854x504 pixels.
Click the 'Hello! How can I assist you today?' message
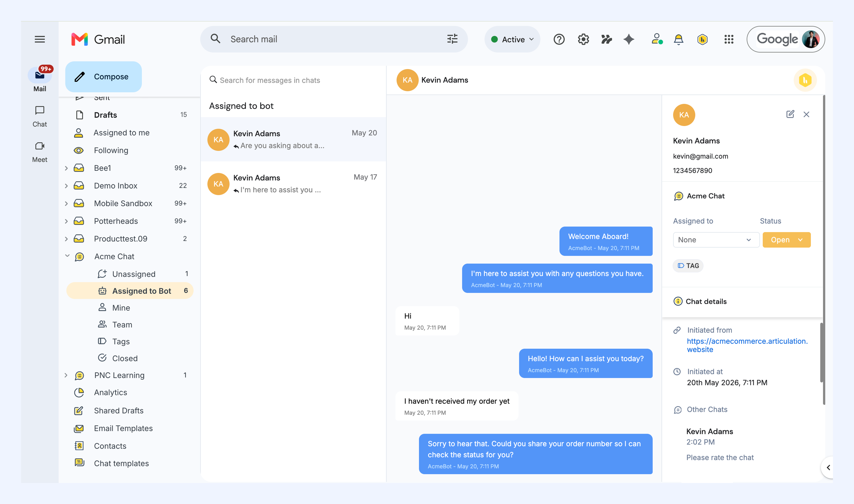(x=585, y=363)
